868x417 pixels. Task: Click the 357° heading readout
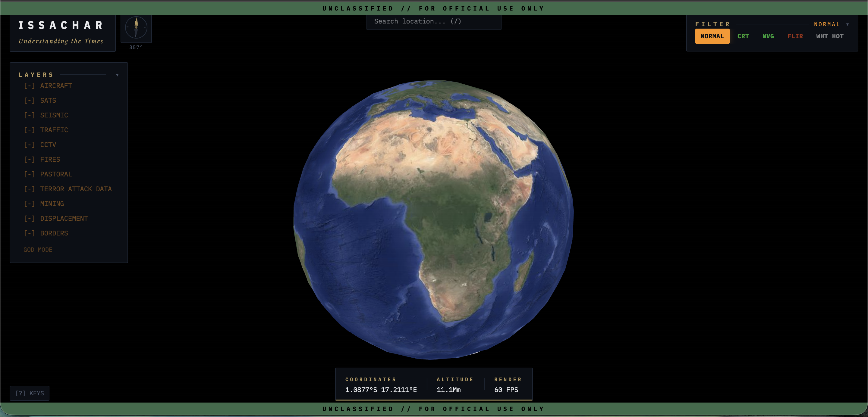(x=136, y=48)
